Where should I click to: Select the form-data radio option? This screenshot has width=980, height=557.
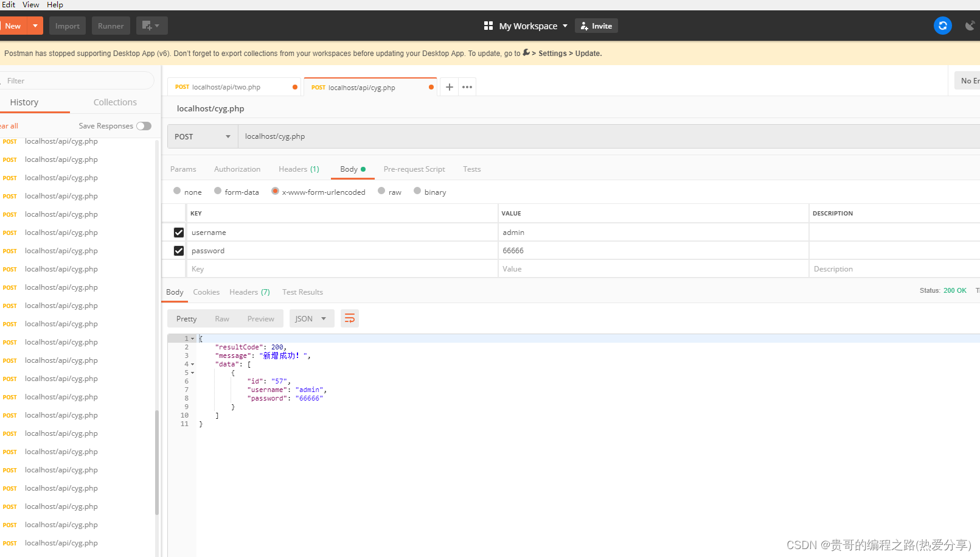218,191
